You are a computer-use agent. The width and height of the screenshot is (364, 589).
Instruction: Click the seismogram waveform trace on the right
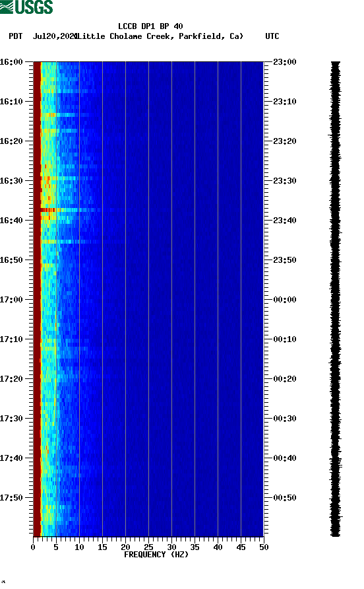click(x=336, y=298)
